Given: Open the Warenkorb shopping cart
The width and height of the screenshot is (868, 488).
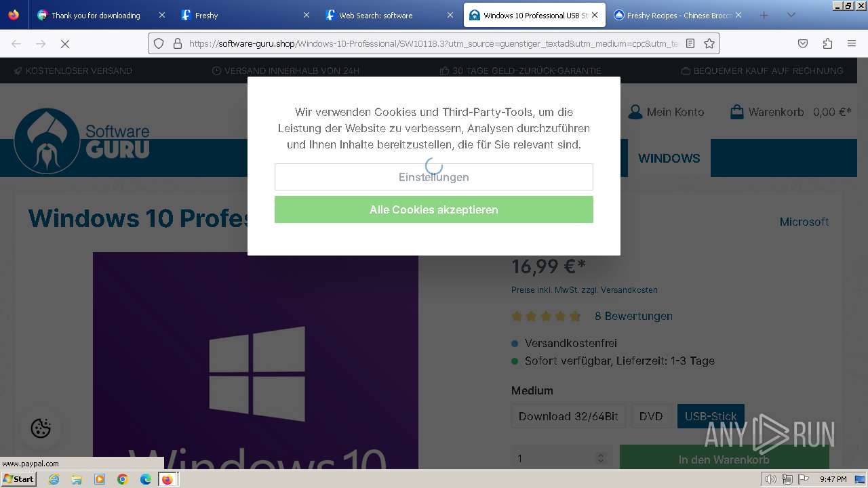Looking at the screenshot, I should pyautogui.click(x=791, y=112).
